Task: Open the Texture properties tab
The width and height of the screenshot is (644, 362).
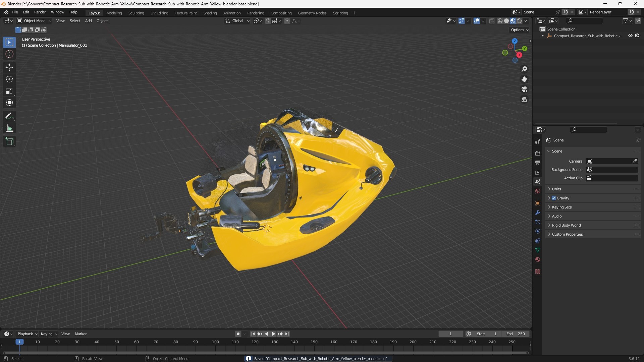Action: [538, 271]
